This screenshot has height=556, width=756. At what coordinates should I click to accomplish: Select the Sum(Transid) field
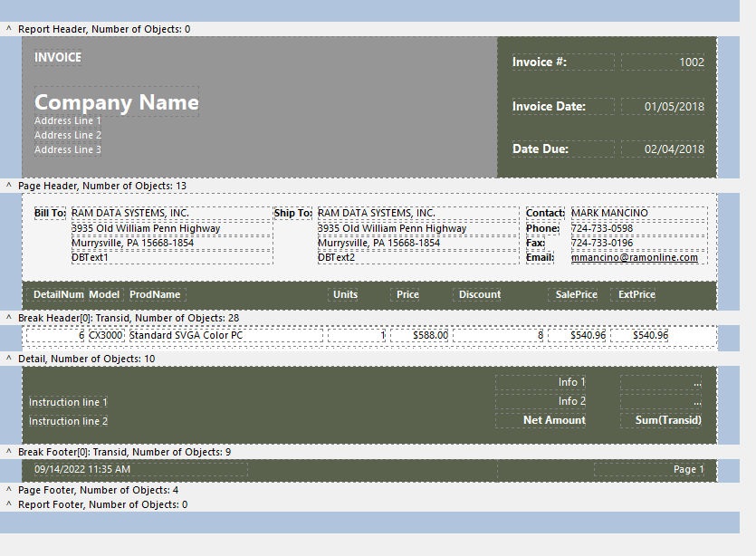(661, 420)
